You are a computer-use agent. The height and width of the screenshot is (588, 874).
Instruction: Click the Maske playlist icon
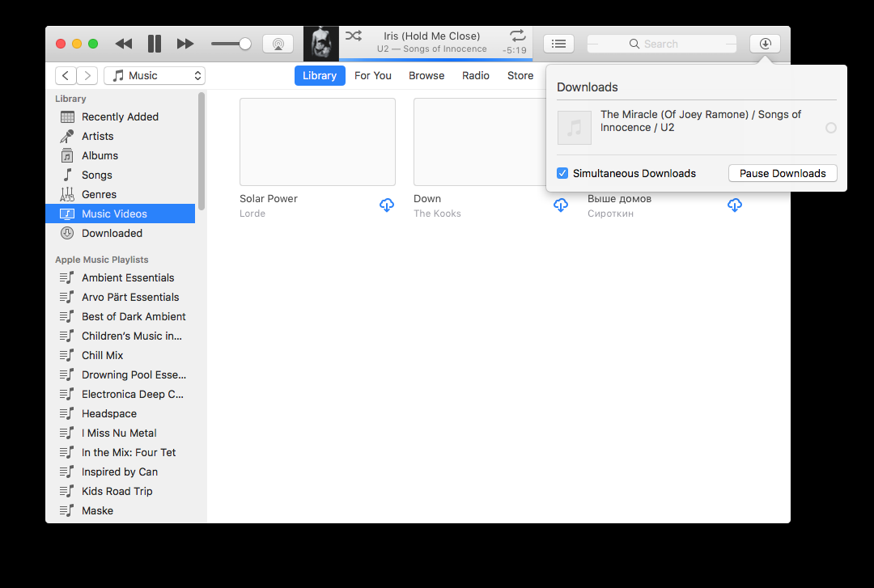(x=67, y=510)
